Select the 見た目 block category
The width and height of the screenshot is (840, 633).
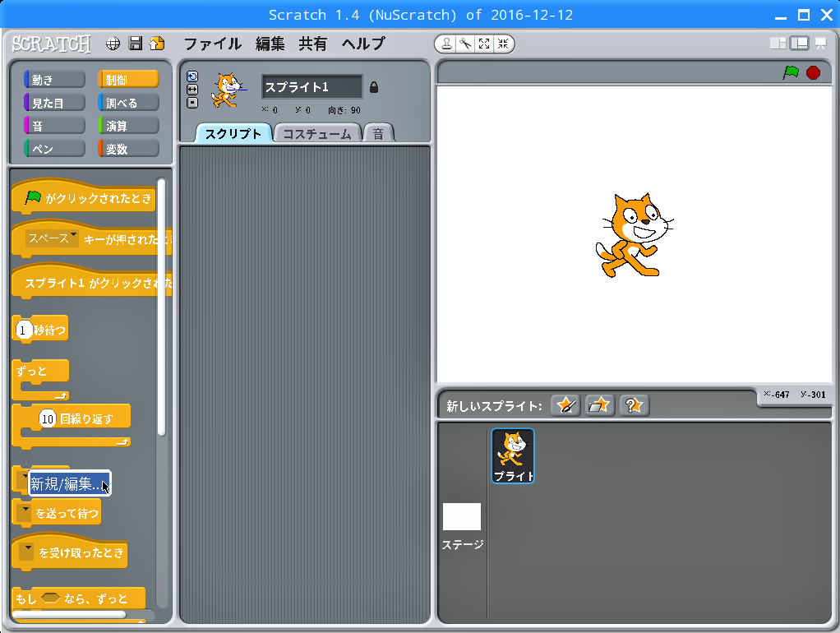pyautogui.click(x=54, y=103)
